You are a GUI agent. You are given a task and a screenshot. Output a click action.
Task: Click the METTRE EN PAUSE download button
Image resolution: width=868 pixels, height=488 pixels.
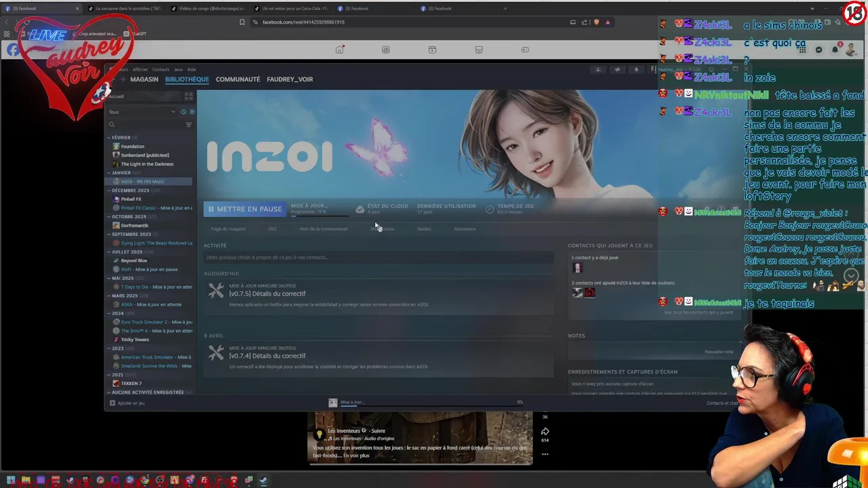[244, 209]
